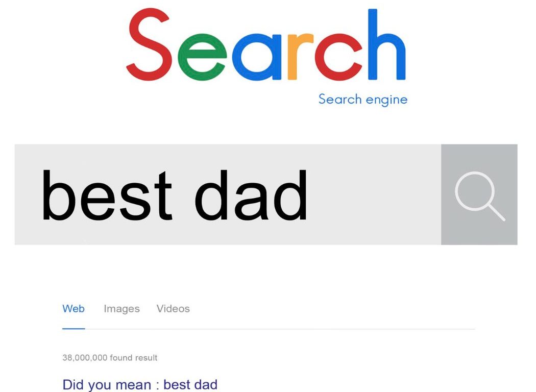Screen dimensions: 536x392
Task: Open the Images tab
Action: pyautogui.click(x=121, y=309)
